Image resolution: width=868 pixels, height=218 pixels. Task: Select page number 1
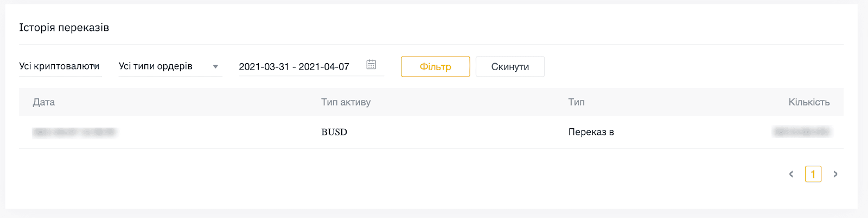click(x=813, y=174)
